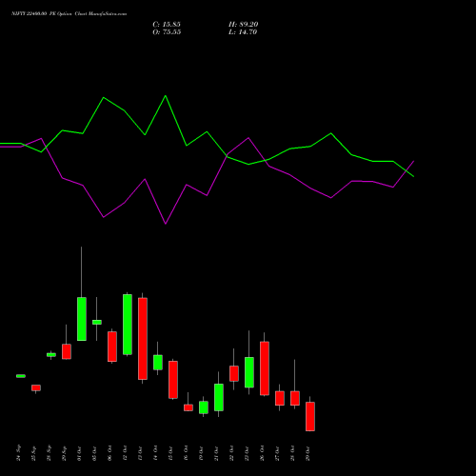The image size is (476, 476).
Task: Select the high value 'H: 89.20'
Action: click(x=243, y=25)
